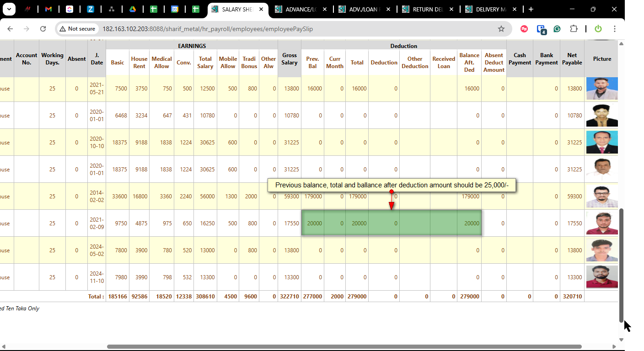Viewport: 644px width, 351px height.
Task: Expand the tab search dropdown arrow
Action: 9,9
